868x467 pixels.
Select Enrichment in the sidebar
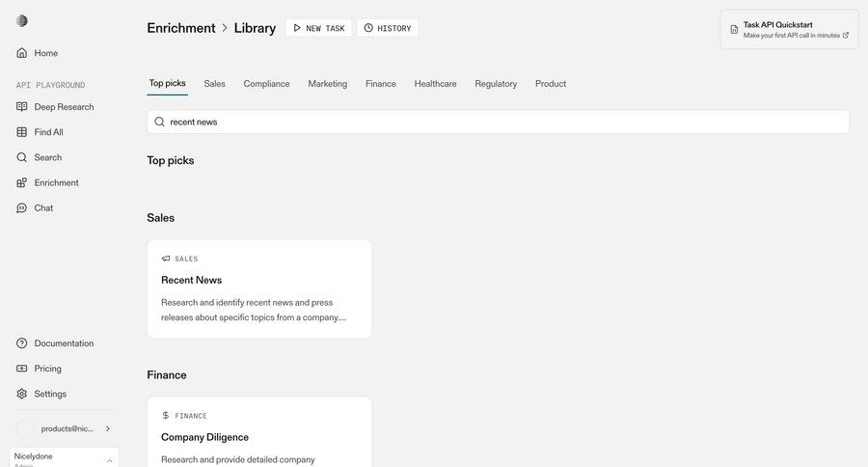[56, 182]
